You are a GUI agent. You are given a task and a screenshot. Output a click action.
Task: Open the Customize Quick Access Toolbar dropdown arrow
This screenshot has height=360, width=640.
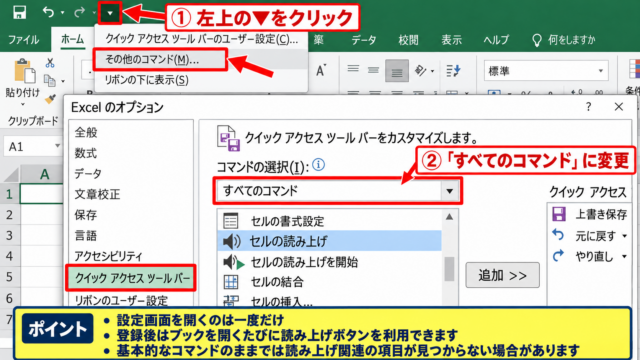click(110, 13)
